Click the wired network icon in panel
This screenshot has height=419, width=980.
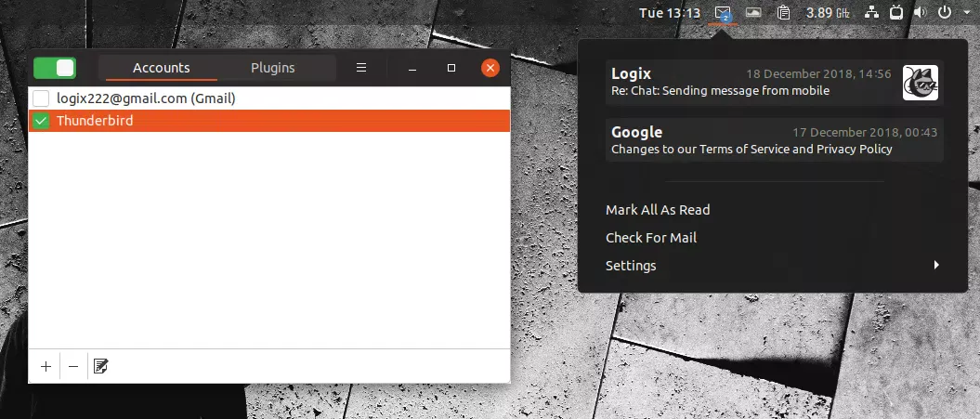click(x=871, y=13)
